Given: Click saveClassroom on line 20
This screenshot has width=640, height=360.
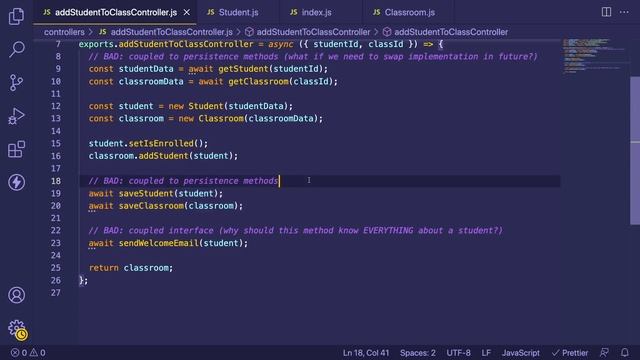Looking at the screenshot, I should (151, 206).
